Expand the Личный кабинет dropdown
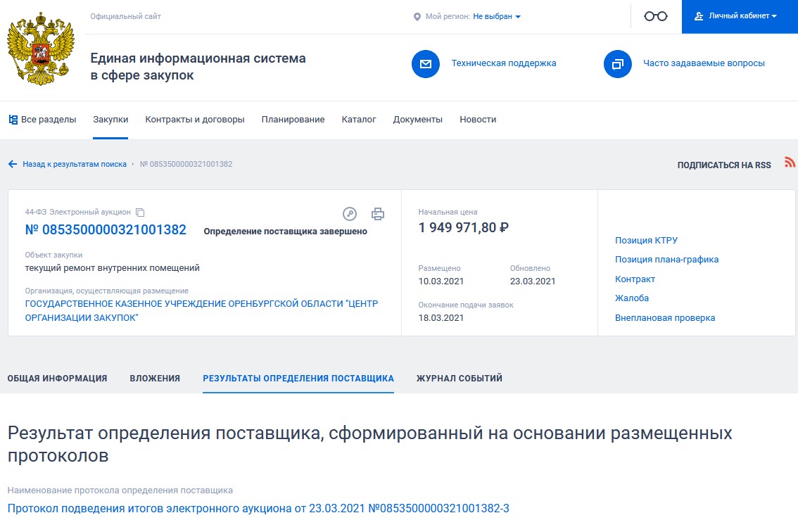 tap(740, 16)
